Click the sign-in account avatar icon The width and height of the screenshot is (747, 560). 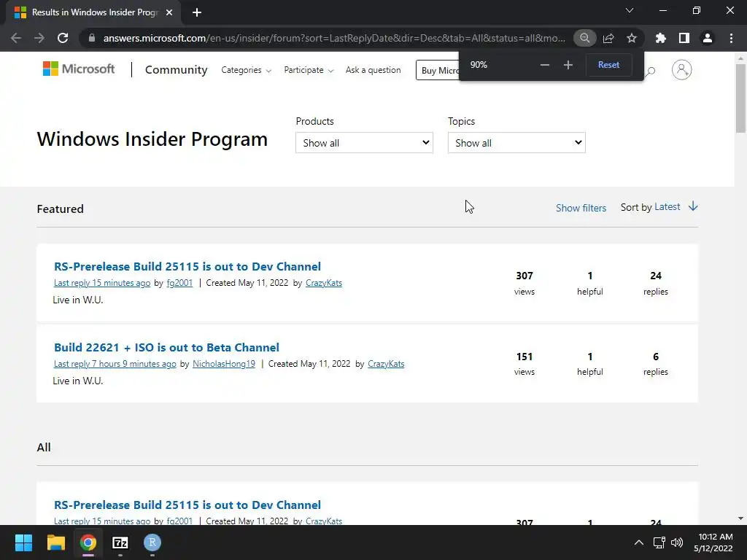pyautogui.click(x=682, y=70)
